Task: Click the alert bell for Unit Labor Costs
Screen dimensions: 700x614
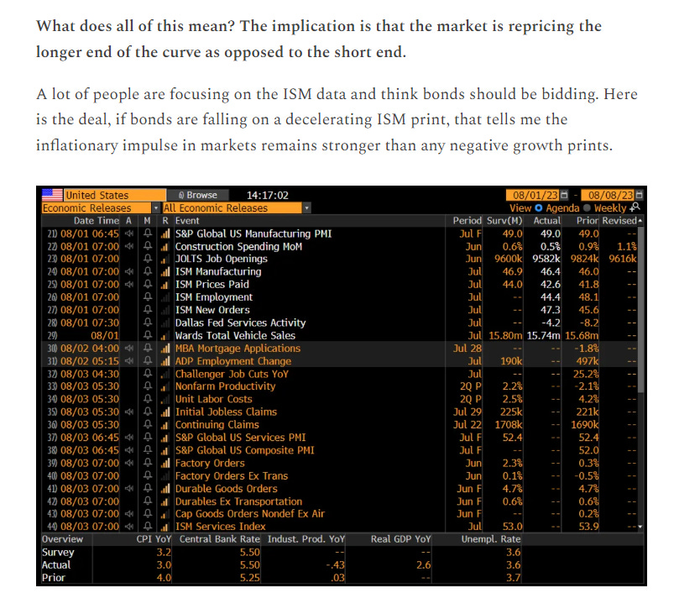Action: click(148, 399)
